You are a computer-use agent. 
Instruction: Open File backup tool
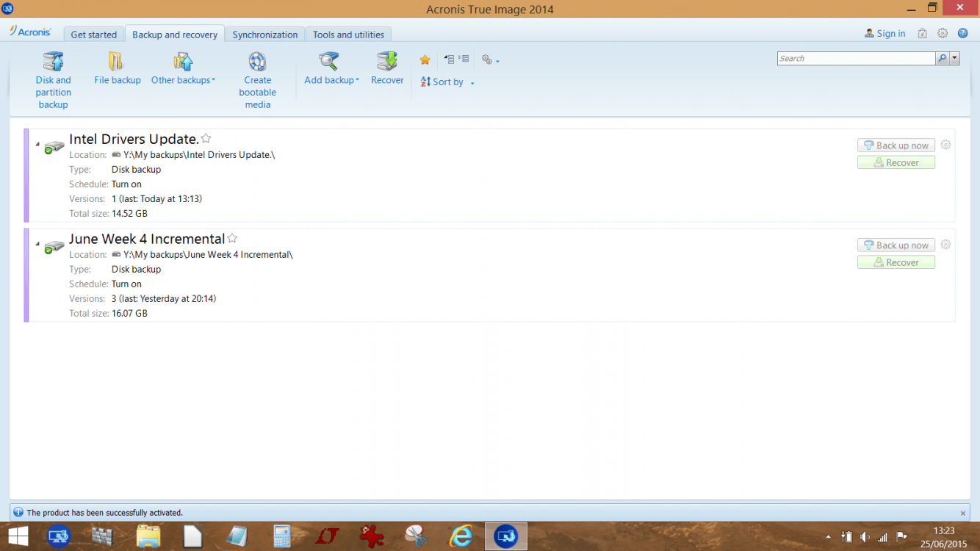click(117, 62)
